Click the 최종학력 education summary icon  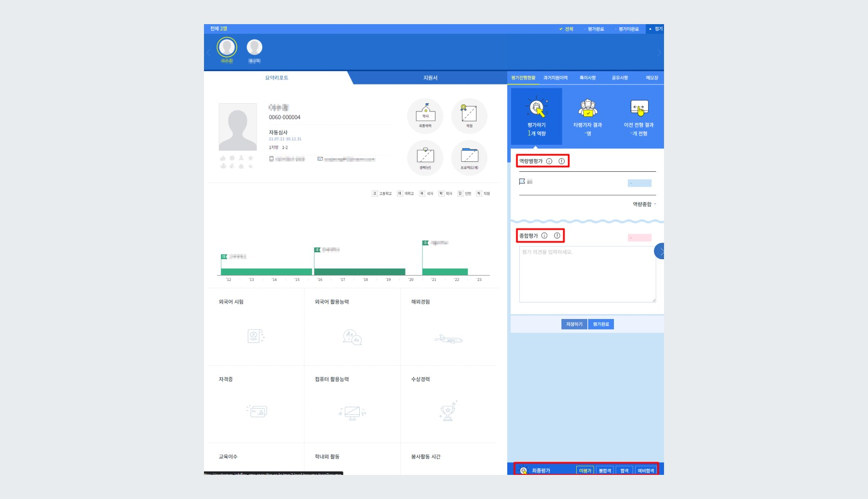pyautogui.click(x=424, y=115)
